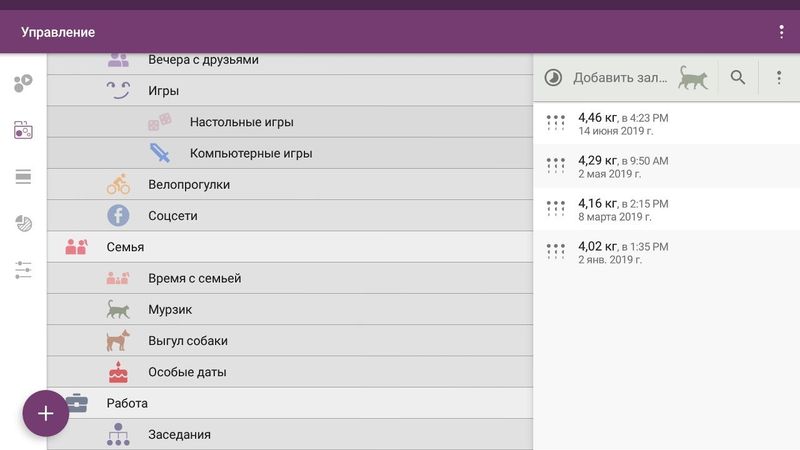Open the Компьютерные игры activity
The height and width of the screenshot is (450, 800).
(x=290, y=153)
